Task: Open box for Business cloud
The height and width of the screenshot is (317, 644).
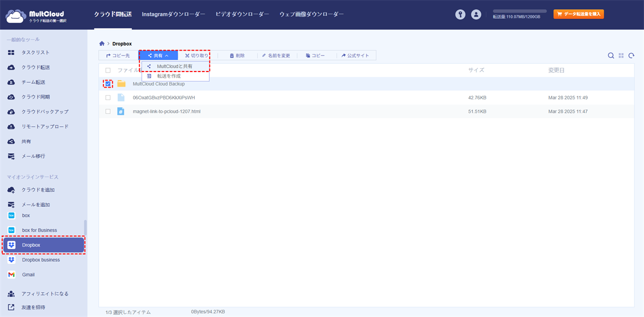Action: tap(39, 230)
